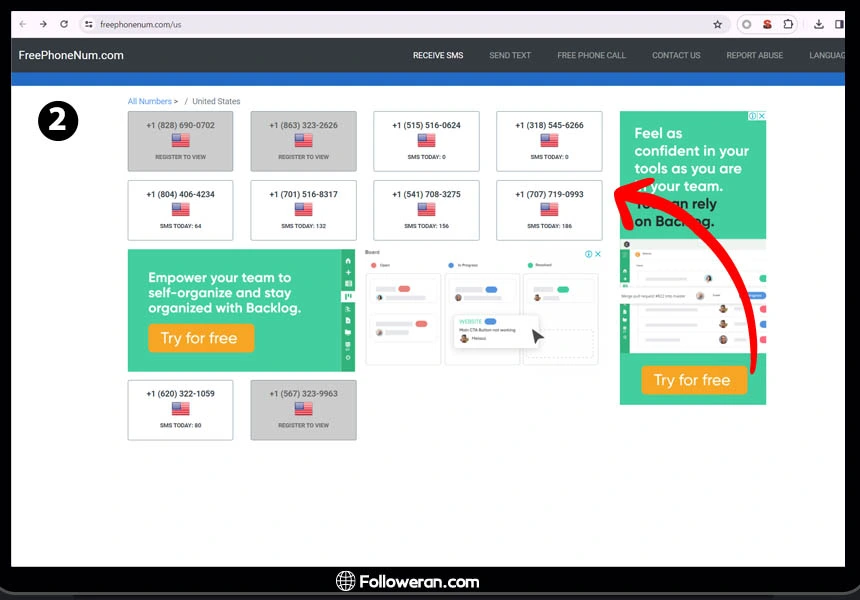Screen dimensions: 860x600
Task: Open the browser downloads icon
Action: click(818, 24)
